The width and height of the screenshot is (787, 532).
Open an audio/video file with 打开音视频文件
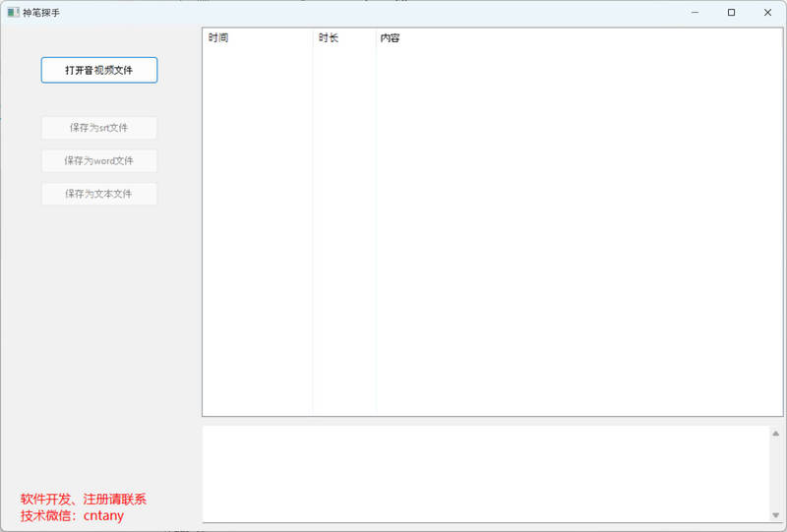(99, 70)
